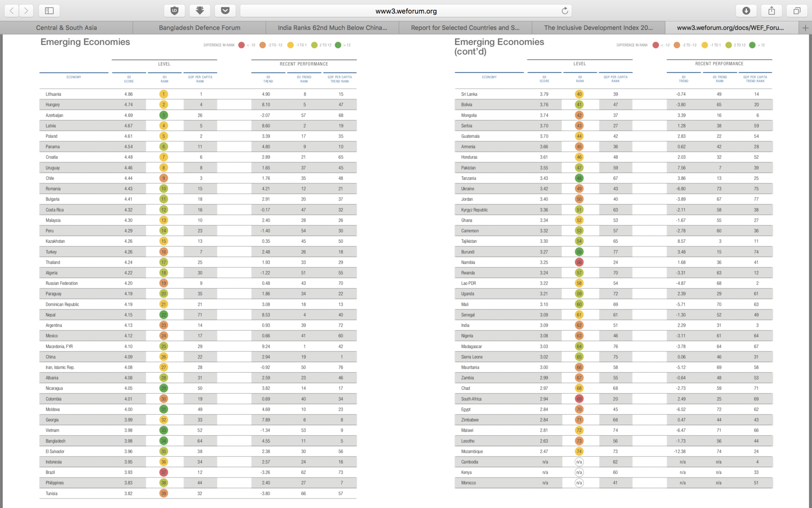Click the left table's ECONOMY column header
Viewport: 812px width, 508px height.
click(74, 77)
